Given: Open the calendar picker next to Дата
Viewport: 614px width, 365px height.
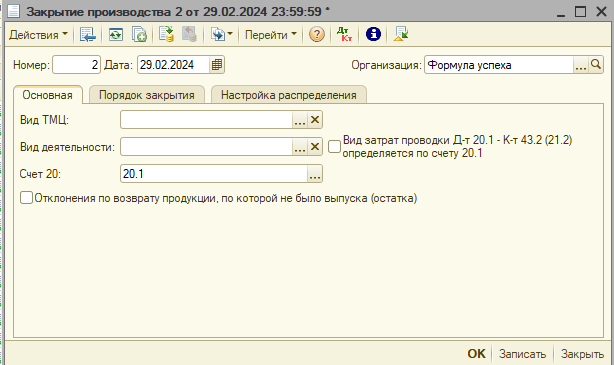Looking at the screenshot, I should [217, 65].
